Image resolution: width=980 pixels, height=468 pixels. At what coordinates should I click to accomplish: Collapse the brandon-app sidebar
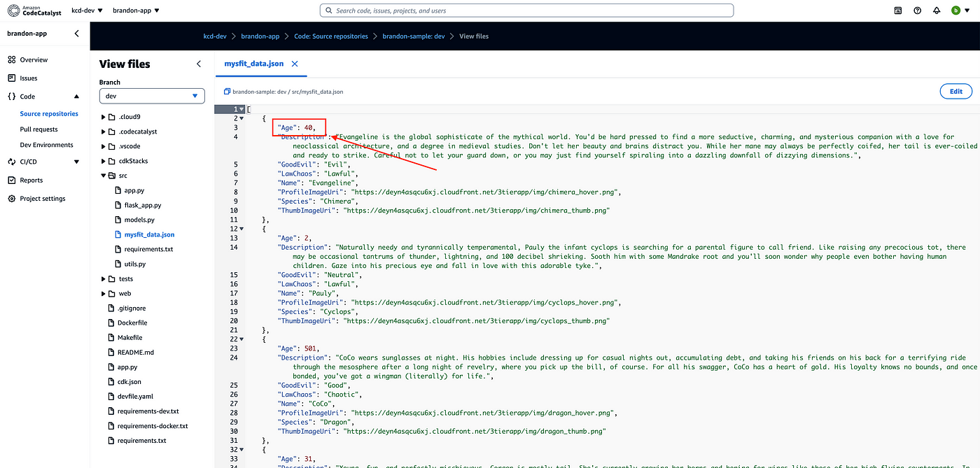point(76,34)
